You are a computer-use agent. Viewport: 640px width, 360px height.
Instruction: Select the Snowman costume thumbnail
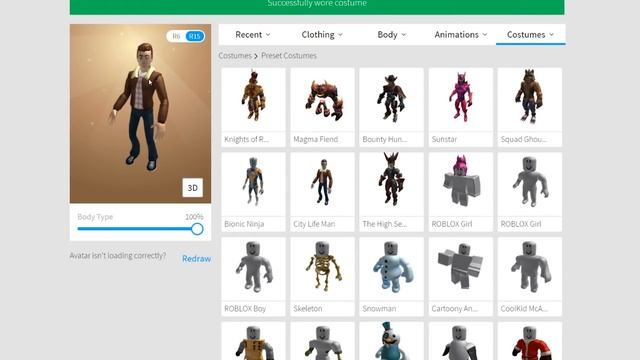pos(391,269)
